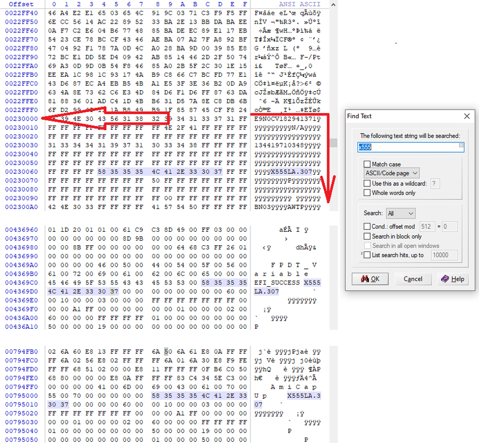Click the wildcard character field showing ?
This screenshot has width=479, height=448.
435,184
